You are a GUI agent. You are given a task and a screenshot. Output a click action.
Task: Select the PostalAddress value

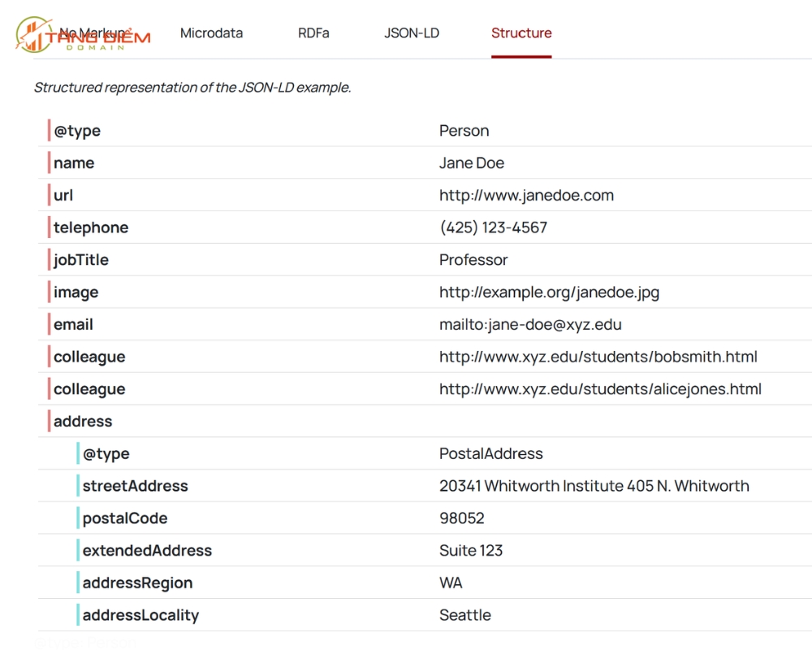(491, 453)
